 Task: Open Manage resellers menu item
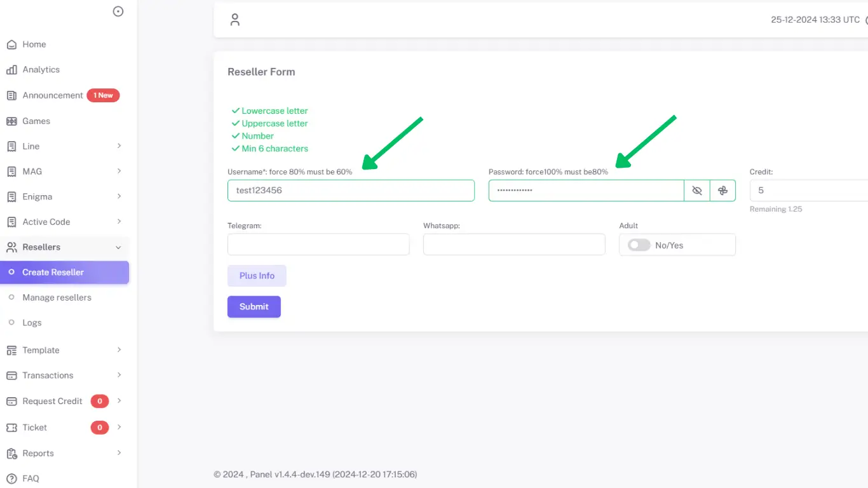tap(57, 297)
